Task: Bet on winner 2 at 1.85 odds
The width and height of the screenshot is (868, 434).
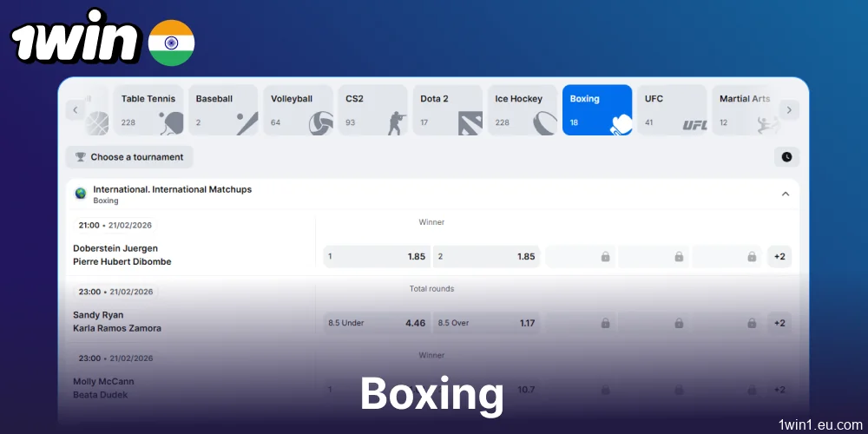Action: click(486, 257)
